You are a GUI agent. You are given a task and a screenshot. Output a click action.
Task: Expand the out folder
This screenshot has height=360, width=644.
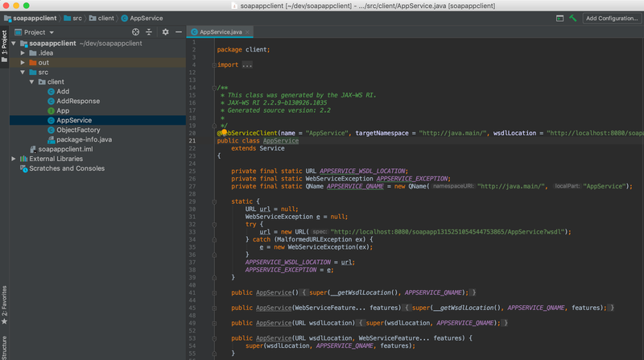23,63
